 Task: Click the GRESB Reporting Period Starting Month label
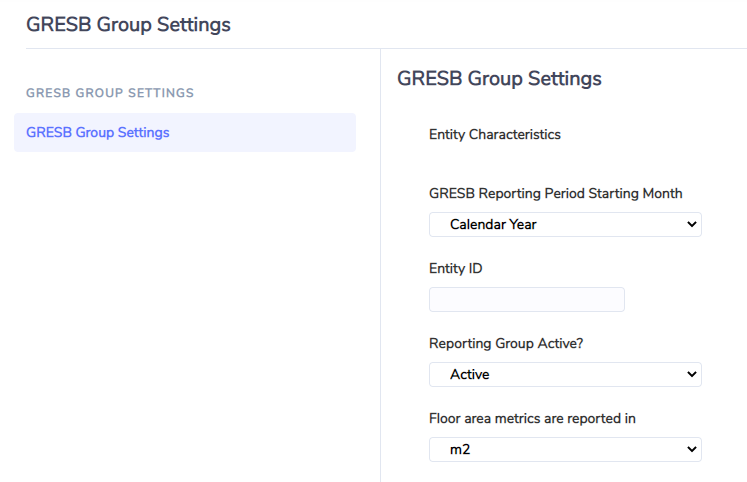coord(555,193)
